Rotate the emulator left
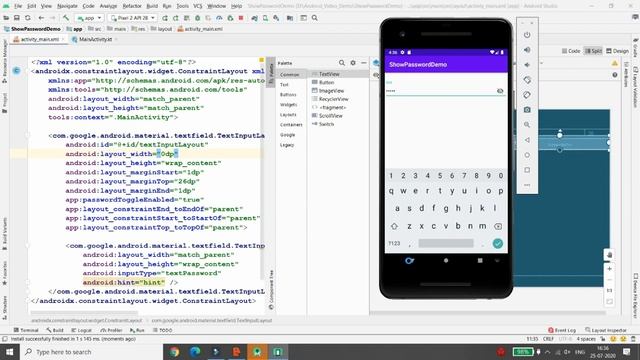Image resolution: width=640 pixels, height=360 pixels. [527, 80]
